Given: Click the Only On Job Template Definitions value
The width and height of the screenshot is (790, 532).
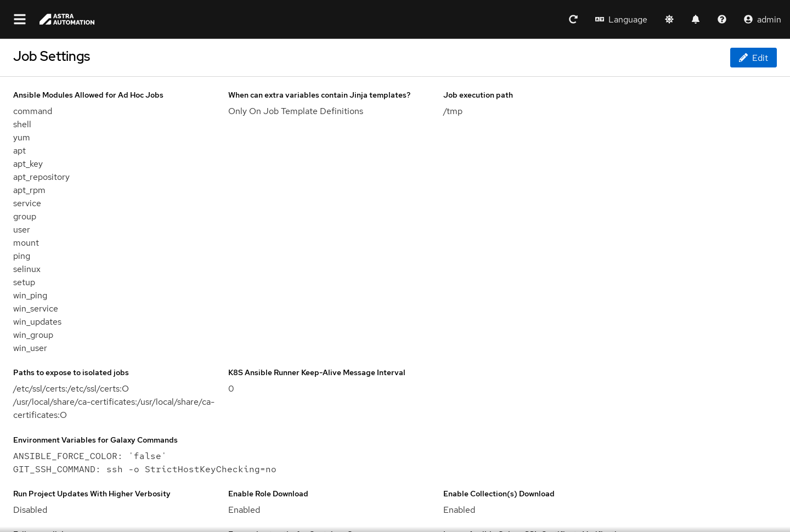Looking at the screenshot, I should (x=296, y=111).
